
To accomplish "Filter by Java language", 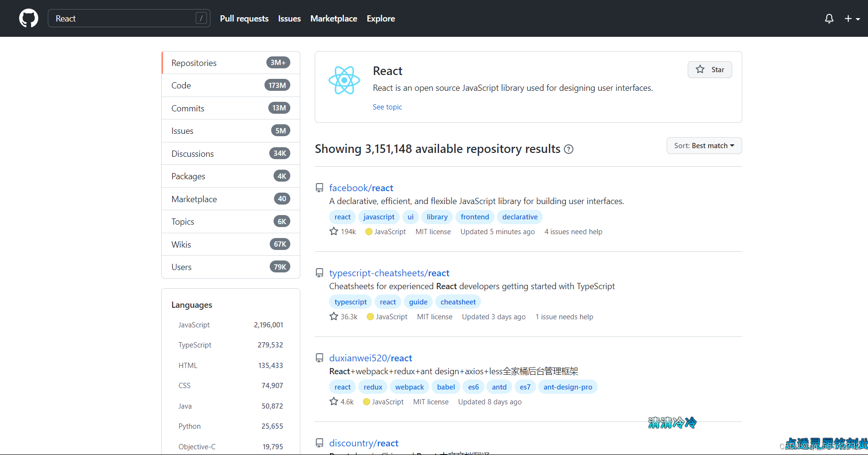I will (x=231, y=406).
